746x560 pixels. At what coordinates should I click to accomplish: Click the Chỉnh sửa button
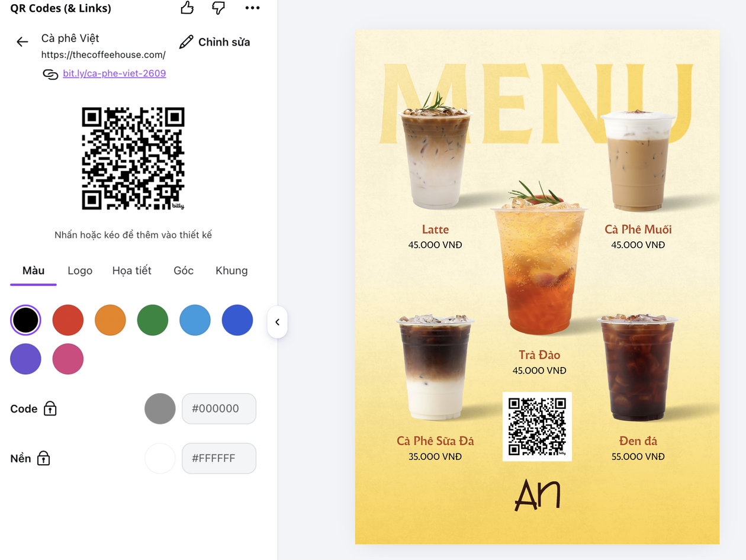tap(214, 42)
